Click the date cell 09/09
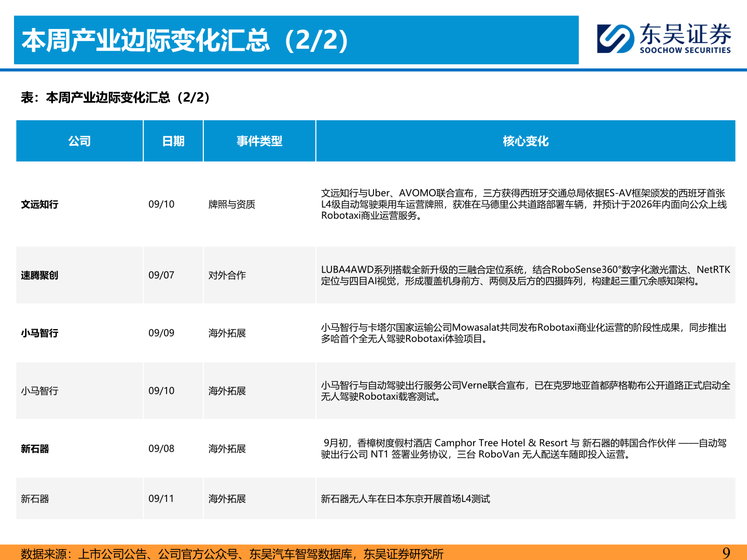 click(x=161, y=333)
